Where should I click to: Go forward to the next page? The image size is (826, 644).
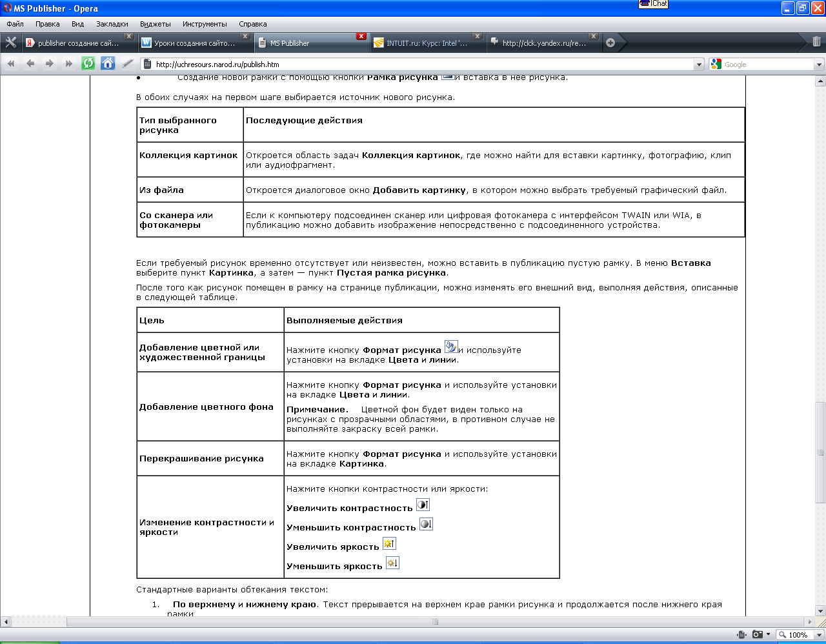point(50,64)
